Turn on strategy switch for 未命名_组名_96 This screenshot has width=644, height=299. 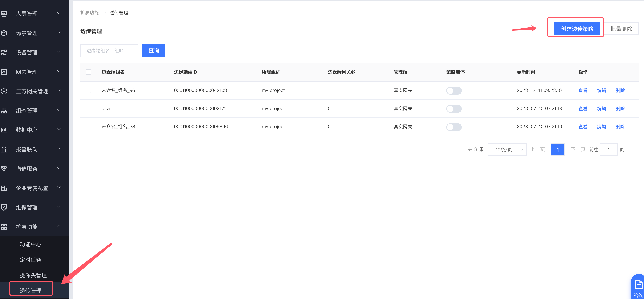[x=454, y=91]
